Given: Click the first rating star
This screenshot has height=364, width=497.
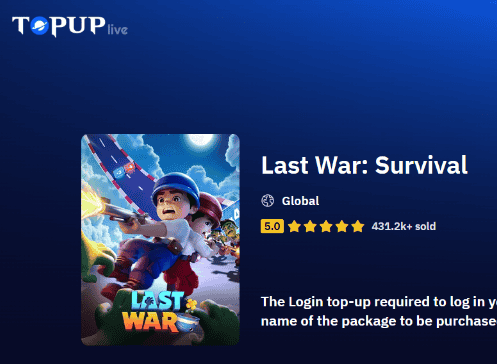Looking at the screenshot, I should pyautogui.click(x=294, y=226).
